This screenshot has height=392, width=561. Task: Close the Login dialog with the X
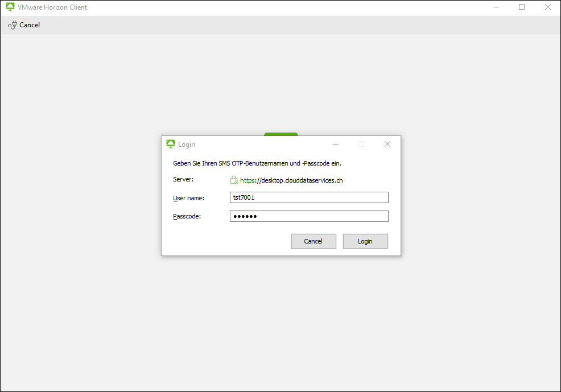(x=387, y=145)
